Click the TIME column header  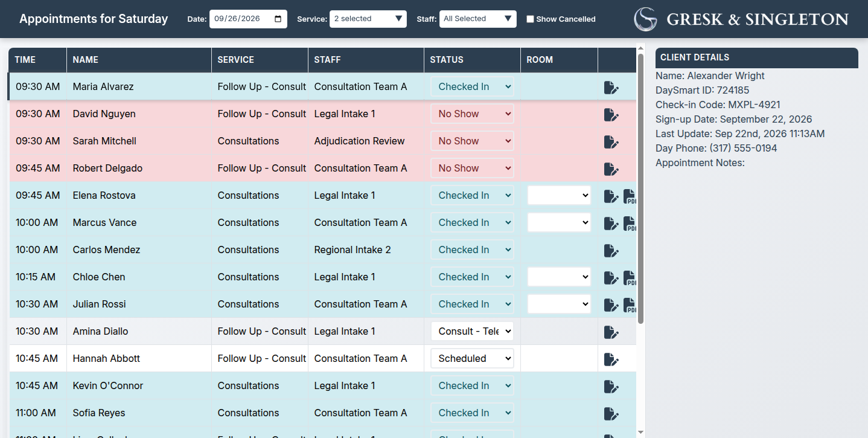[37, 60]
